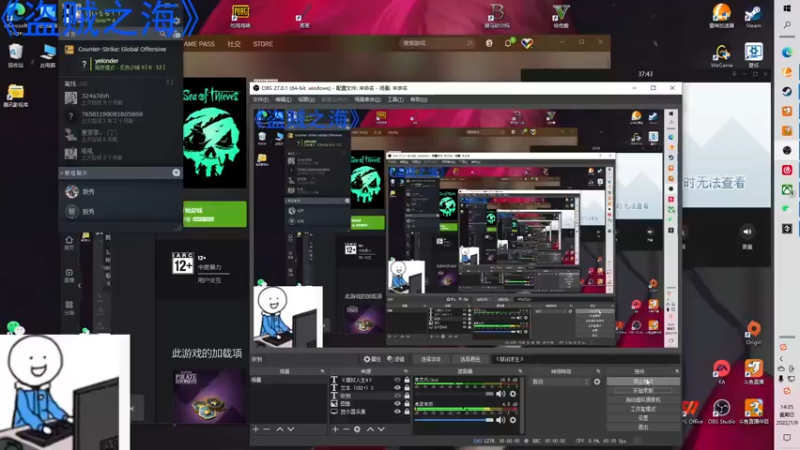Toggle visibility of 图像 source

click(x=397, y=404)
